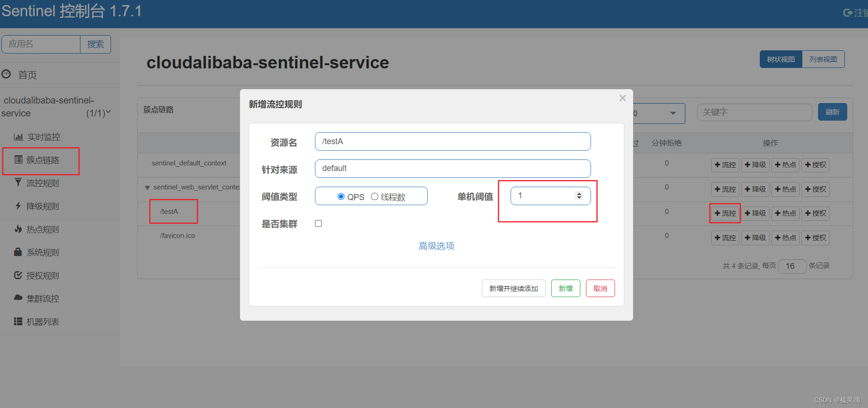The width and height of the screenshot is (868, 408).
Task: Select the 线程数 thread count radio
Action: 375,196
